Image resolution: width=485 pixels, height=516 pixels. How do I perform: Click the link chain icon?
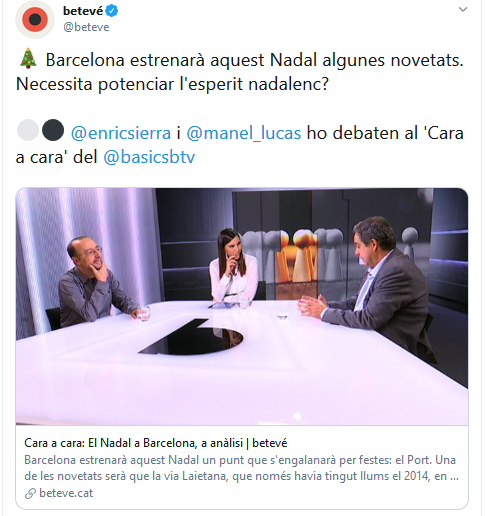pos(30,493)
